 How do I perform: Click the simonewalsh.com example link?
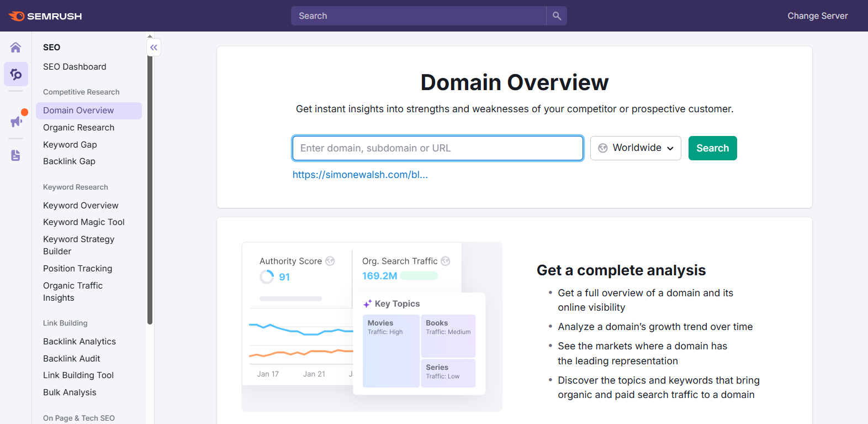tap(360, 175)
